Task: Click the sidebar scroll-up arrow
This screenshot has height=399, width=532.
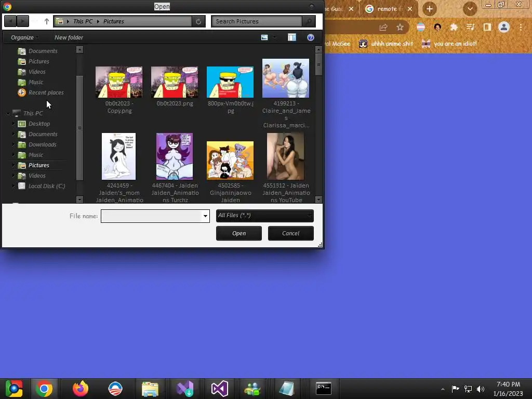Action: [79, 49]
